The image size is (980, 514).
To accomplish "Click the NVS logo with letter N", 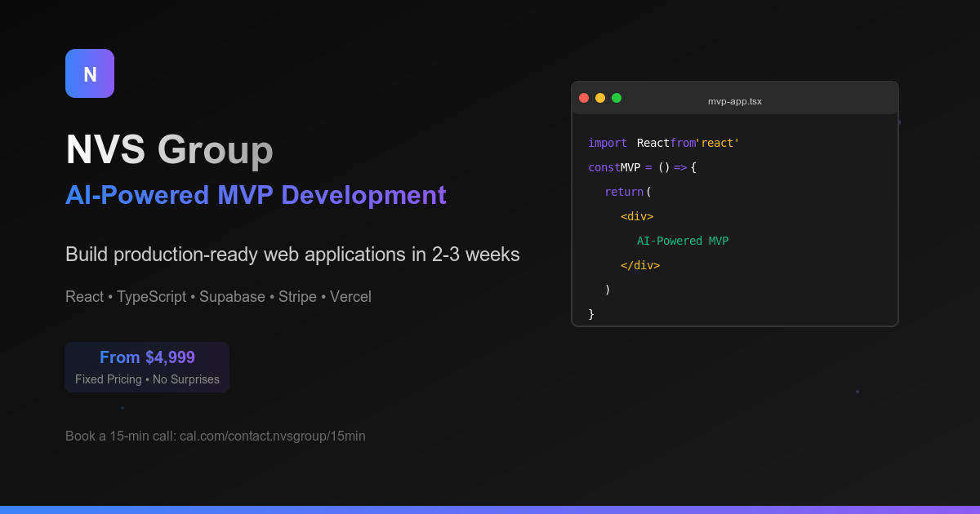I will coord(90,73).
